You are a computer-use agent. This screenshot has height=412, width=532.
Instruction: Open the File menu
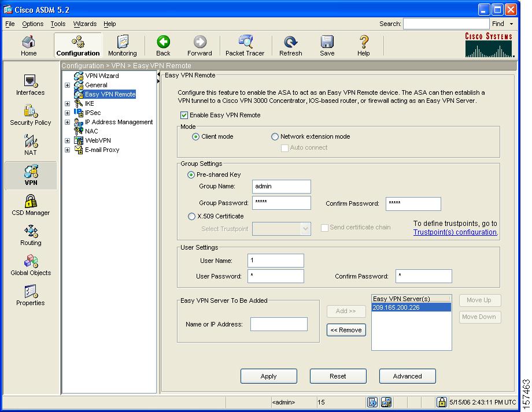pos(10,24)
